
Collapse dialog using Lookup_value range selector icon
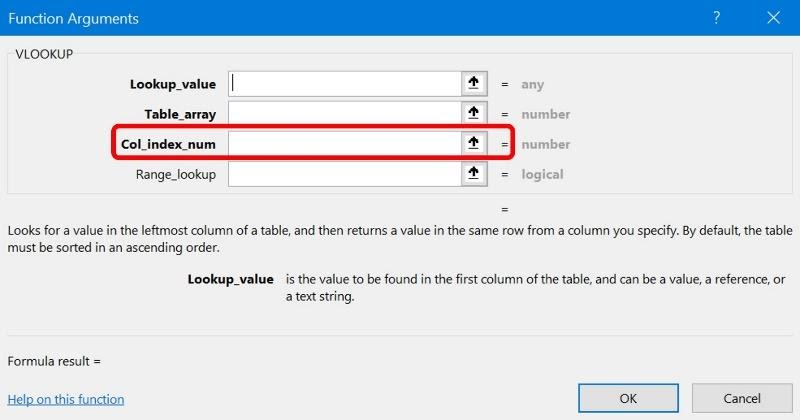pyautogui.click(x=474, y=84)
